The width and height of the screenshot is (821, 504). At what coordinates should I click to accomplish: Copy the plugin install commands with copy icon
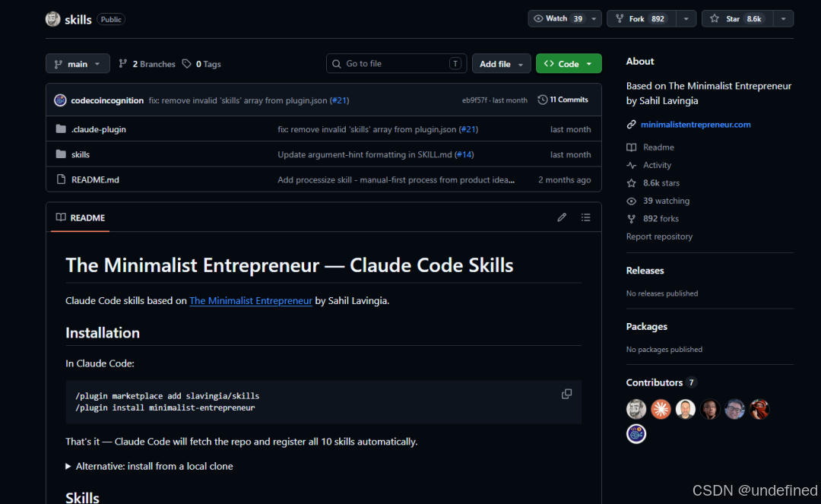(566, 394)
